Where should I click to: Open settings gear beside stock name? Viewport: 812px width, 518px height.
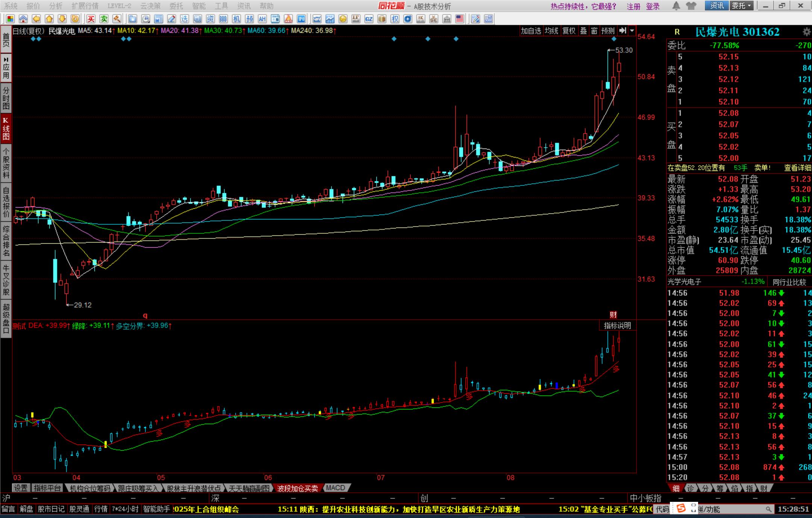[x=806, y=32]
